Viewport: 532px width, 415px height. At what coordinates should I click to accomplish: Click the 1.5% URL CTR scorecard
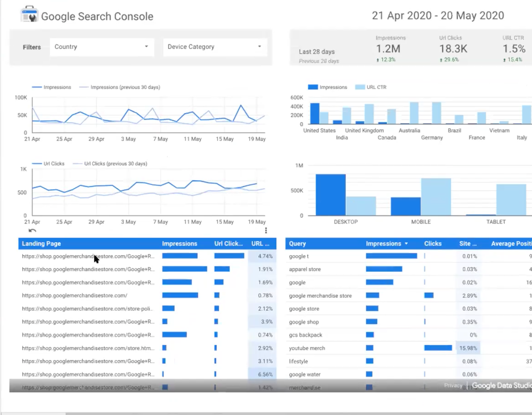click(x=514, y=48)
